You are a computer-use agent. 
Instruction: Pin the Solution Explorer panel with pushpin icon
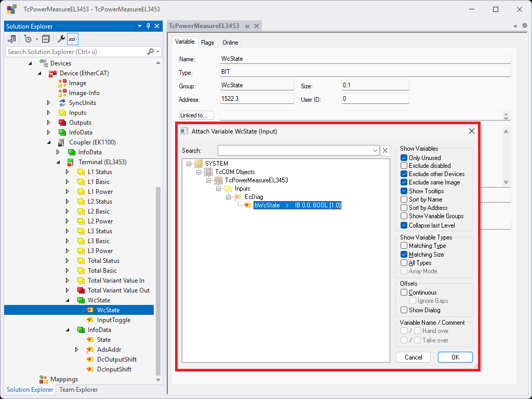click(x=148, y=26)
